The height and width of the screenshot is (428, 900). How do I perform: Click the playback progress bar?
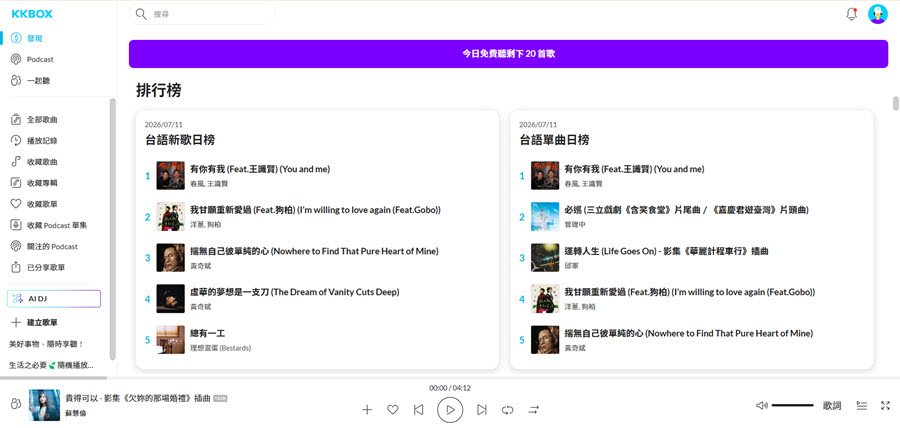[x=450, y=378]
